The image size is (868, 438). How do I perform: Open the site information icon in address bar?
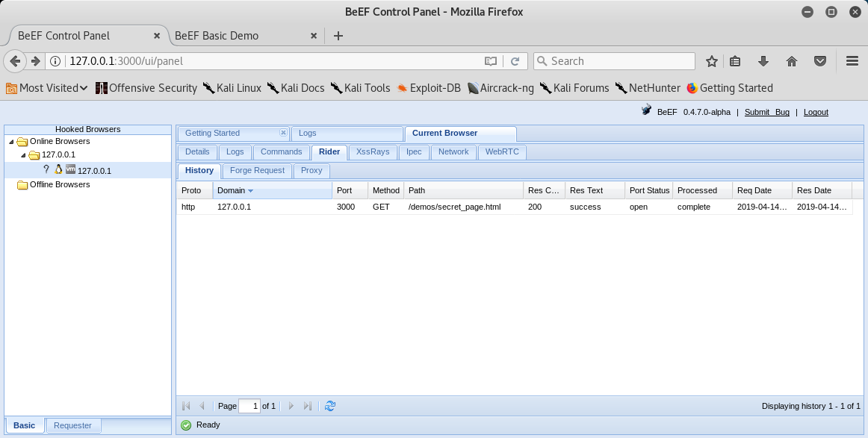pos(55,61)
